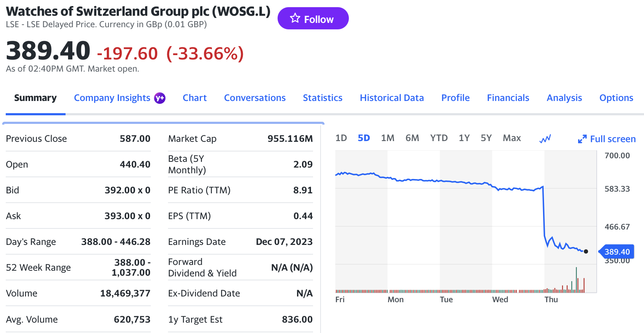Click the Follow button

point(313,19)
